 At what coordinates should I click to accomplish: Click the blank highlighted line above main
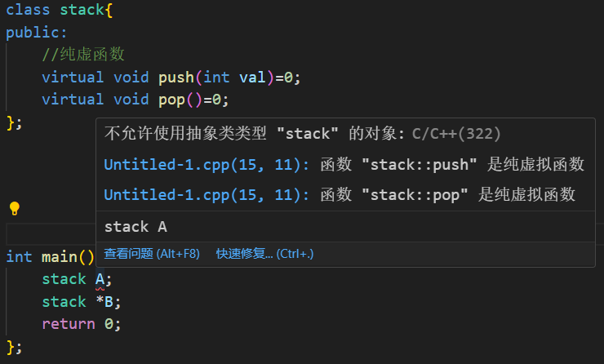click(x=51, y=233)
